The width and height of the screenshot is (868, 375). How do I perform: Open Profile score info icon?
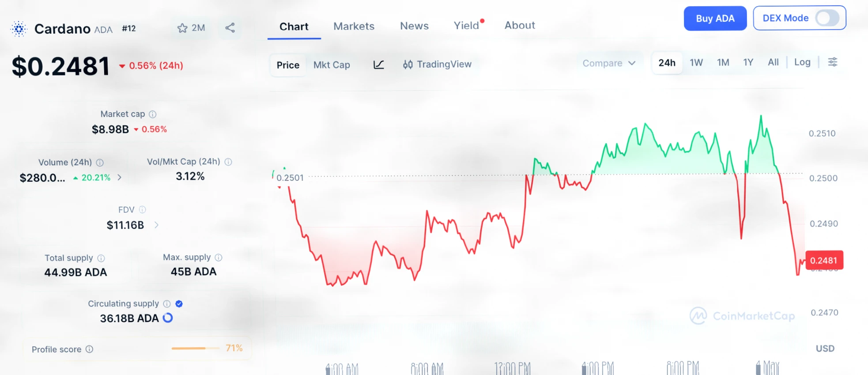pyautogui.click(x=90, y=349)
